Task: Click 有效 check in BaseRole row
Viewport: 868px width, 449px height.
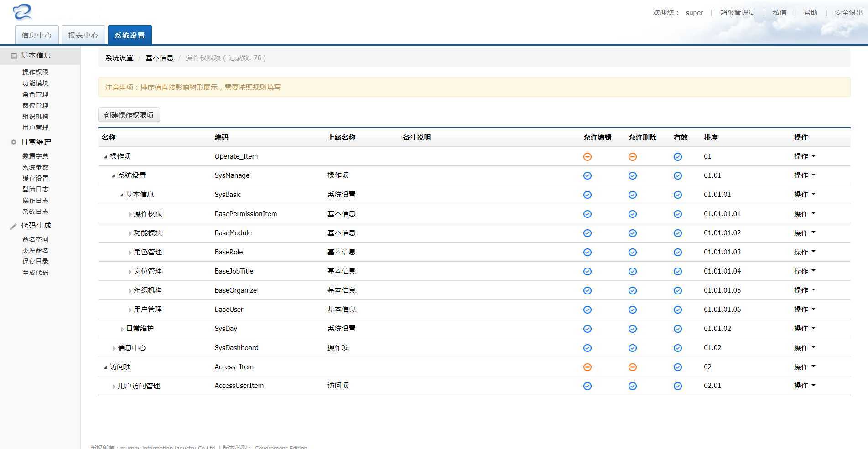Action: [678, 253]
